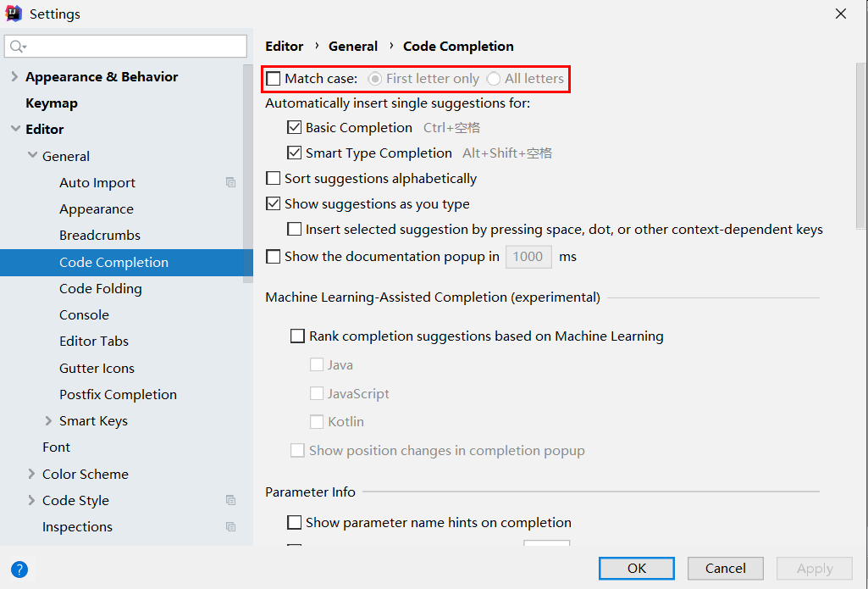Expand the Appearance & Behavior section
Viewport: 868px width, 589px height.
(14, 77)
